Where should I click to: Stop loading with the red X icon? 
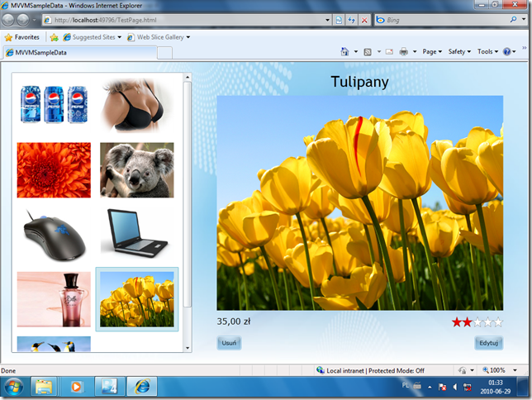click(x=364, y=20)
